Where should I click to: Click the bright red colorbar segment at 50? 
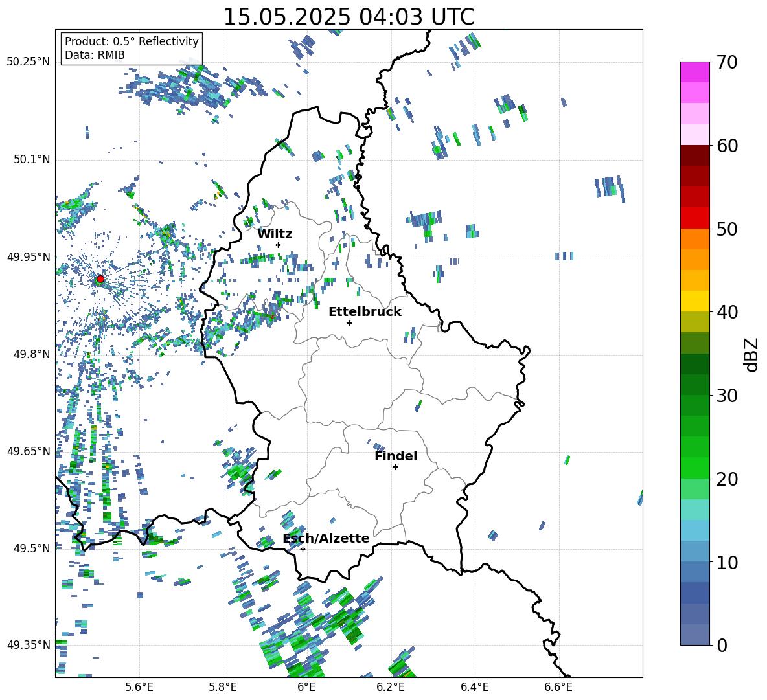694,218
